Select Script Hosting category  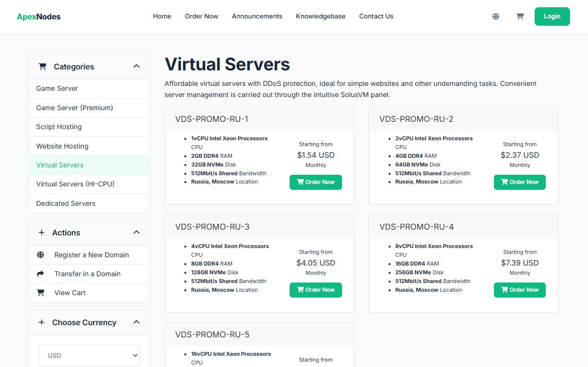click(x=89, y=127)
